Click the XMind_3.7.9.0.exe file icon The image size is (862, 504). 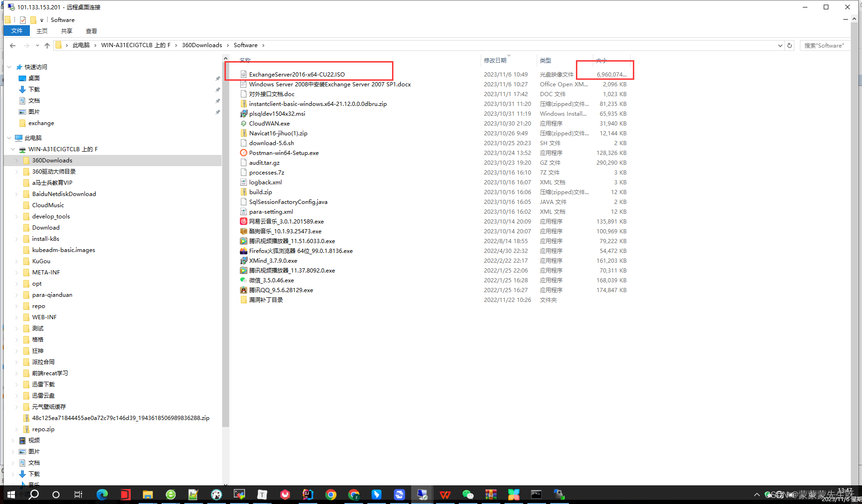(244, 260)
